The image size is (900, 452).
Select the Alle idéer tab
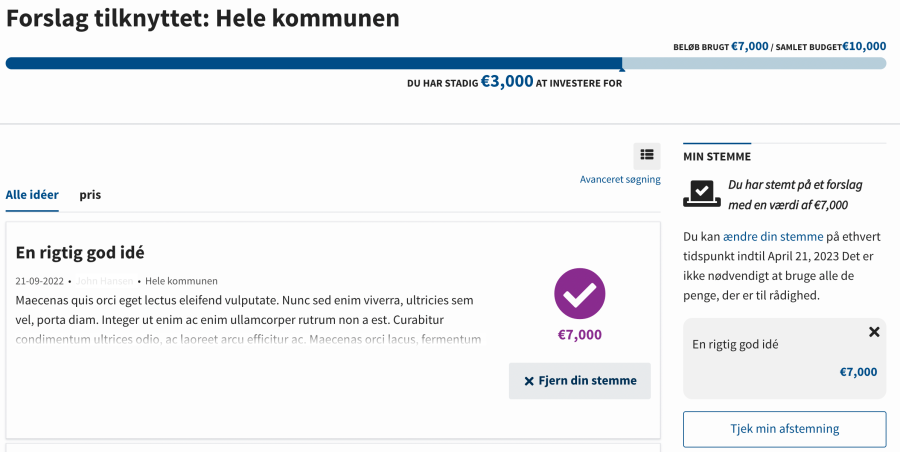click(32, 195)
